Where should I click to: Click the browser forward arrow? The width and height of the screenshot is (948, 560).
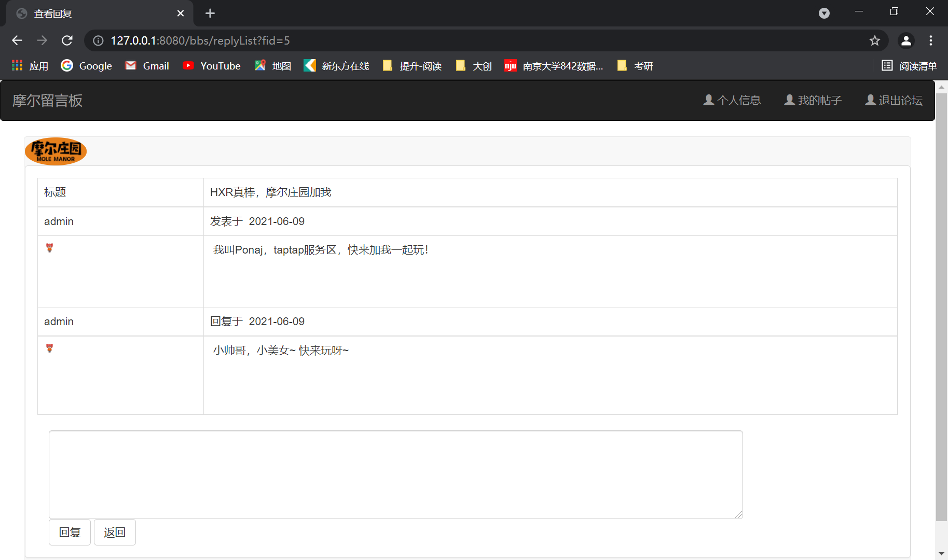click(42, 40)
